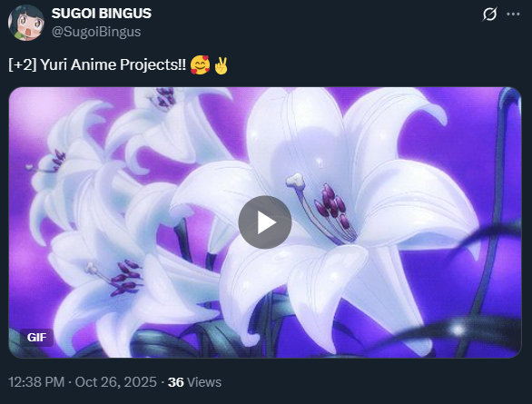This screenshot has height=404, width=532.
Task: Click the 36 view count number
Action: point(176,382)
